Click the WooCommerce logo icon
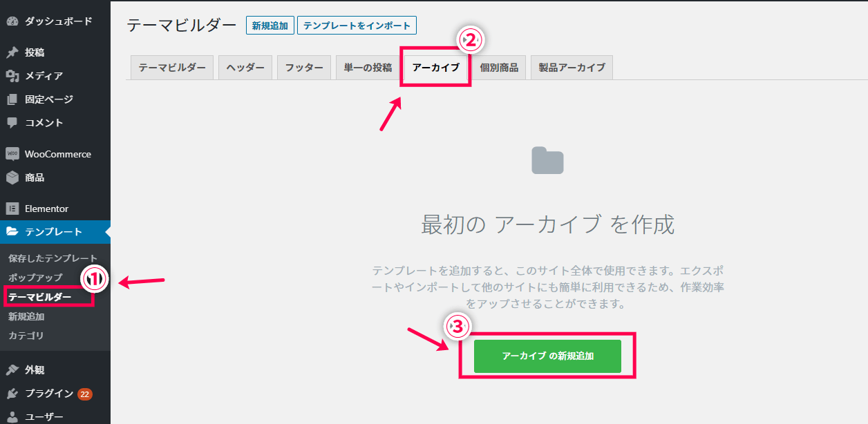 click(12, 154)
